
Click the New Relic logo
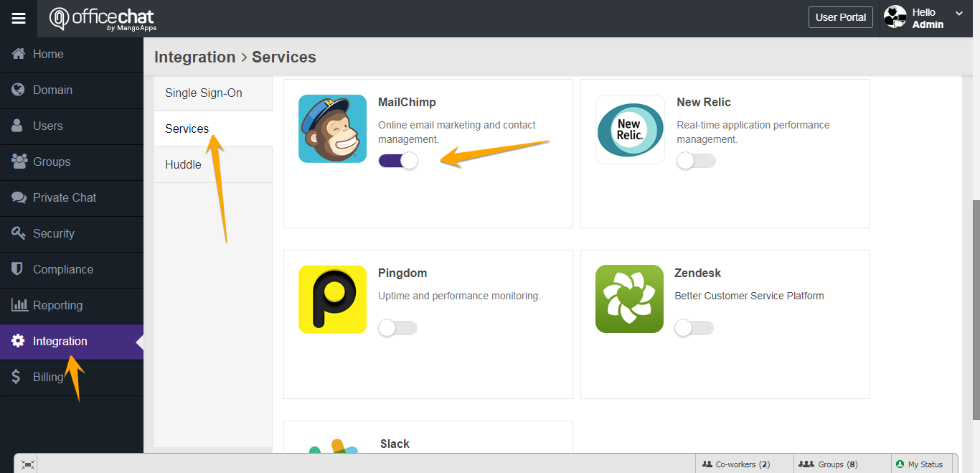630,129
